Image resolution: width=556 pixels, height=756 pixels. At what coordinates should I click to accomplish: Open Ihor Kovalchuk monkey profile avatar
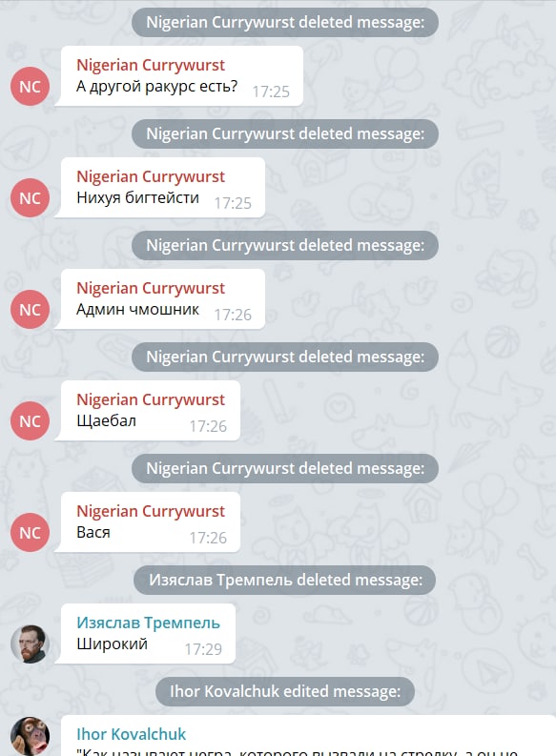pos(30,736)
